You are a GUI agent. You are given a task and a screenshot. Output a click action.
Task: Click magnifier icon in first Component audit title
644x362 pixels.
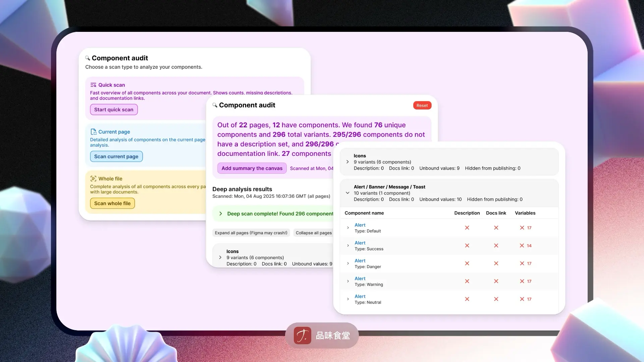88,58
